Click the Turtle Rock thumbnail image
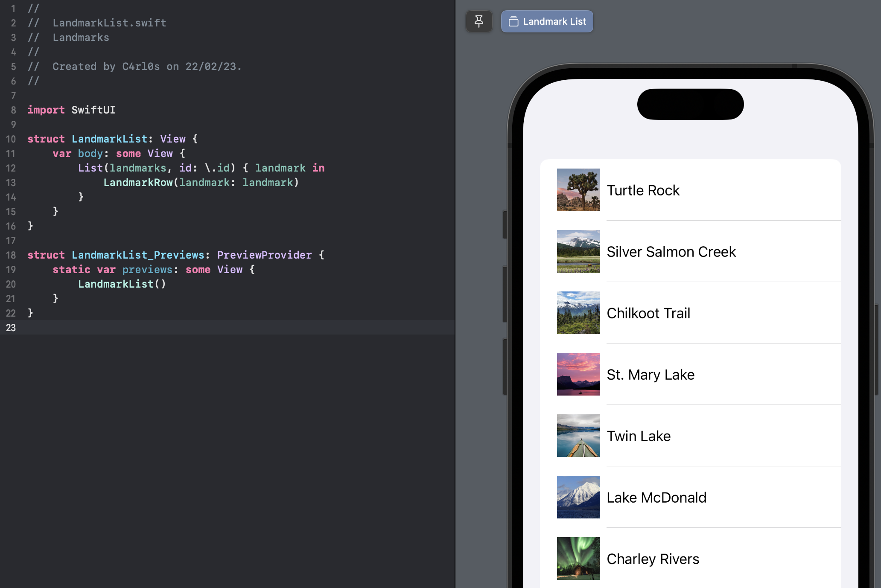Image resolution: width=881 pixels, height=588 pixels. [578, 190]
